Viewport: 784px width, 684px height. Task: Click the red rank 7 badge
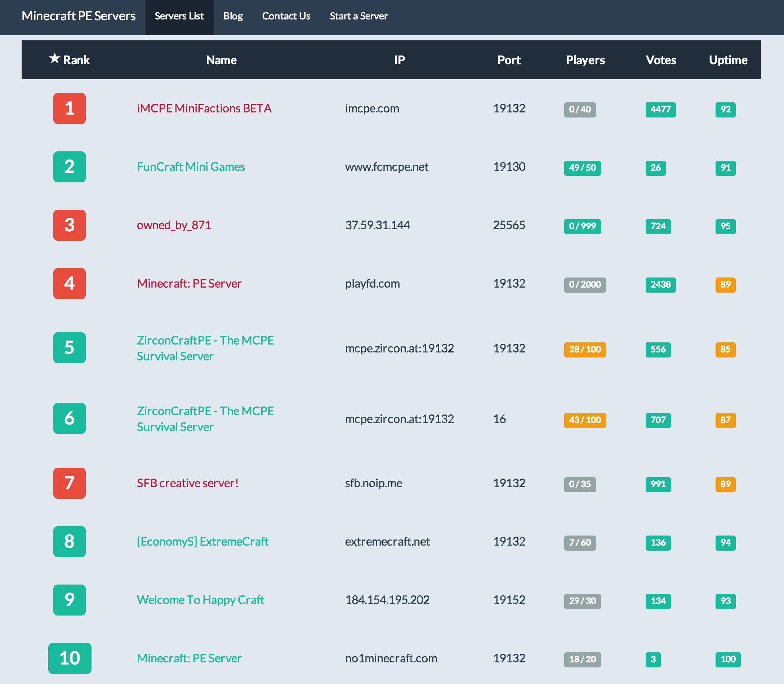[x=70, y=483]
